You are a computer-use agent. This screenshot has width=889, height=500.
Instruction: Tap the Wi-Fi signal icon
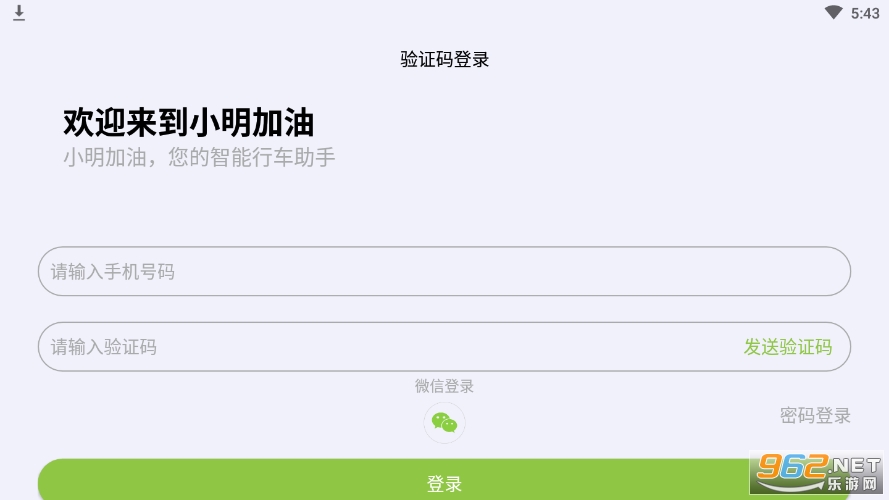tap(833, 12)
